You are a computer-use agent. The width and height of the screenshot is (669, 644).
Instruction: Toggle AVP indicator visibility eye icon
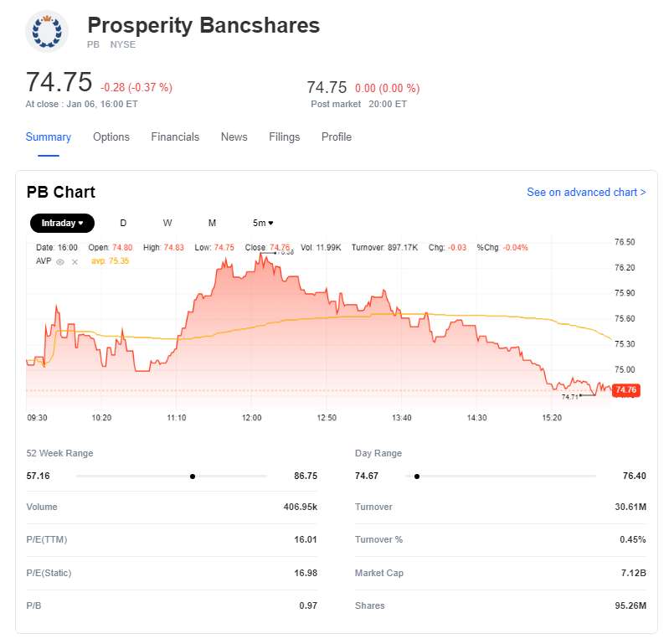coord(60,261)
